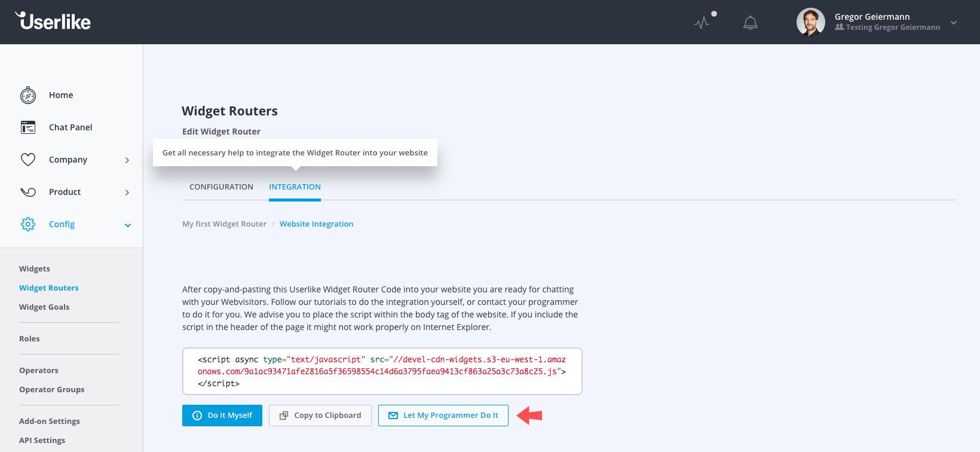Open the activity pulse icon
Screen dimensions: 980x452
click(x=702, y=23)
